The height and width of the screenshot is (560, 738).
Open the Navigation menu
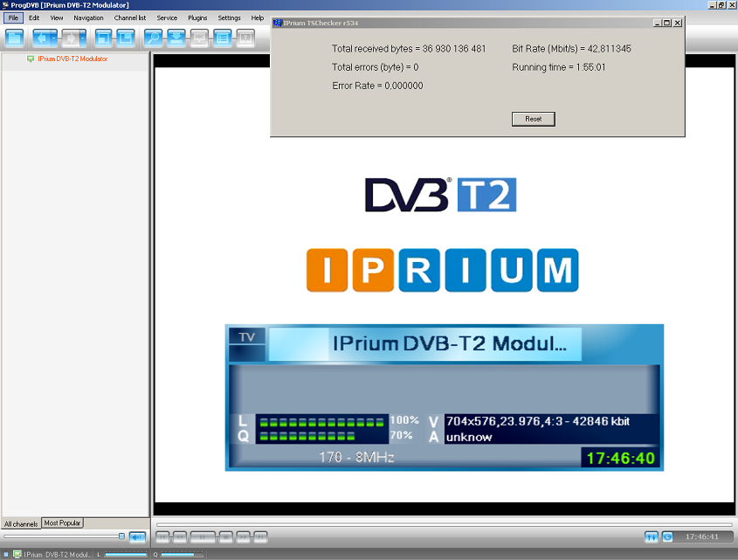pyautogui.click(x=88, y=17)
